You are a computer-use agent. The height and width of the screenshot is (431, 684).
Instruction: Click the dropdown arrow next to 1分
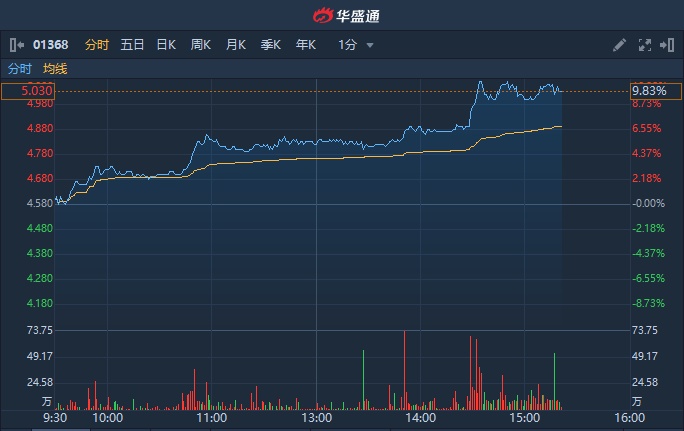click(x=370, y=45)
